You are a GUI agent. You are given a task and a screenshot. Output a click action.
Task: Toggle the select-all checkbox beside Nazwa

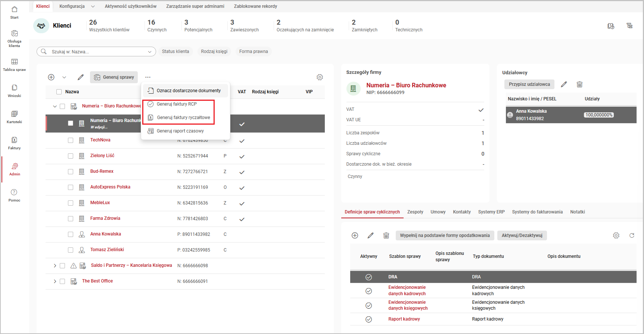(x=59, y=92)
